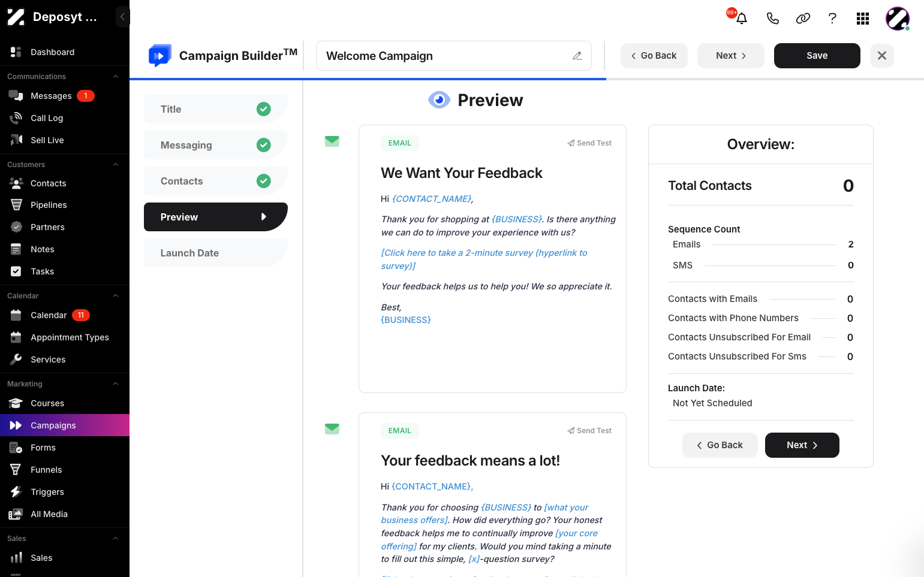Open Messages in the sidebar
The width and height of the screenshot is (924, 577).
[x=65, y=96]
